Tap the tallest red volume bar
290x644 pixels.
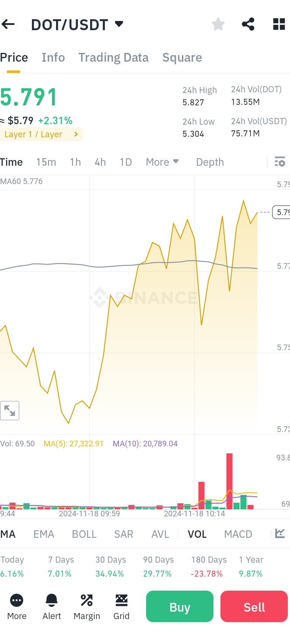pos(229,481)
